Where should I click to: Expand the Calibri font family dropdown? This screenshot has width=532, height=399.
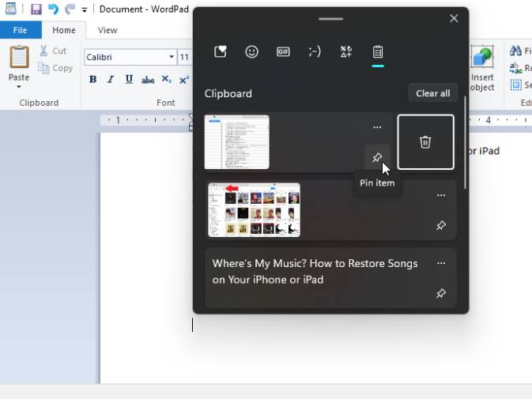click(x=172, y=57)
